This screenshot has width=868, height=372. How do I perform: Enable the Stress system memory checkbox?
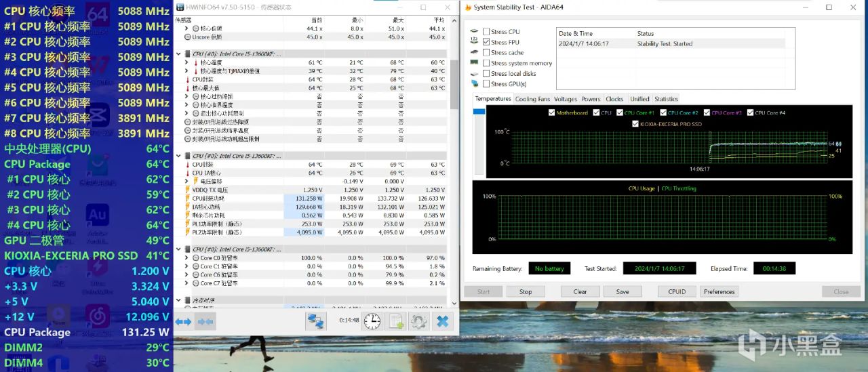coord(486,63)
